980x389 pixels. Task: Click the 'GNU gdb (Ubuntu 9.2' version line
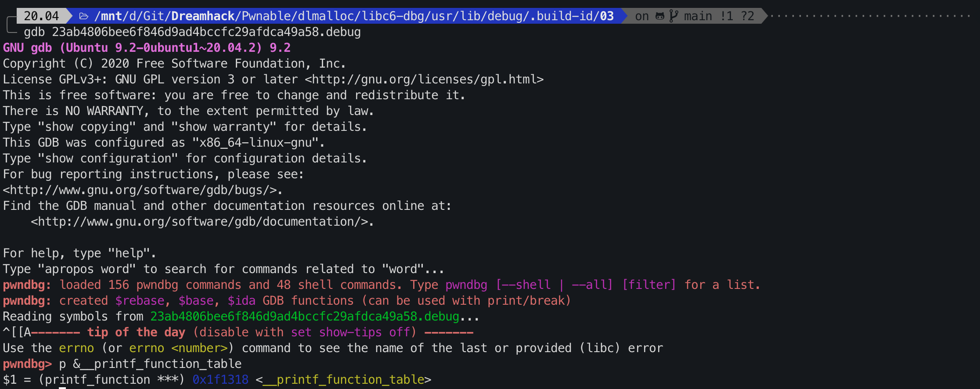tap(147, 48)
